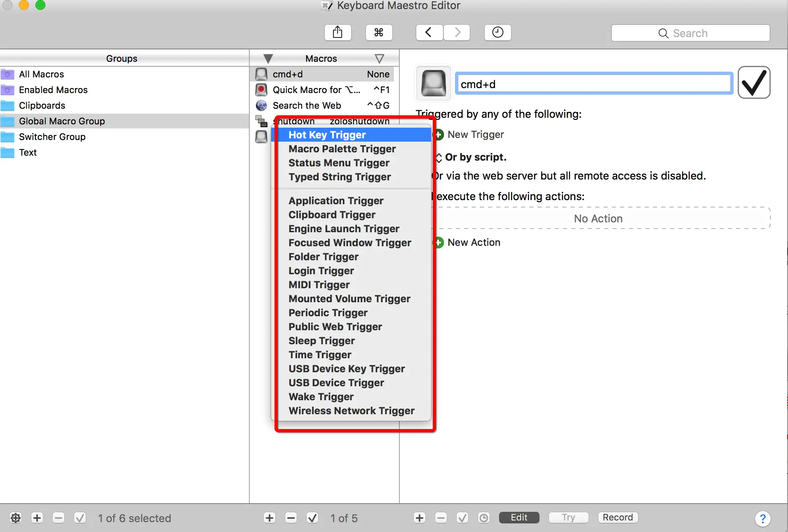
Task: Click the Record button
Action: tap(618, 518)
